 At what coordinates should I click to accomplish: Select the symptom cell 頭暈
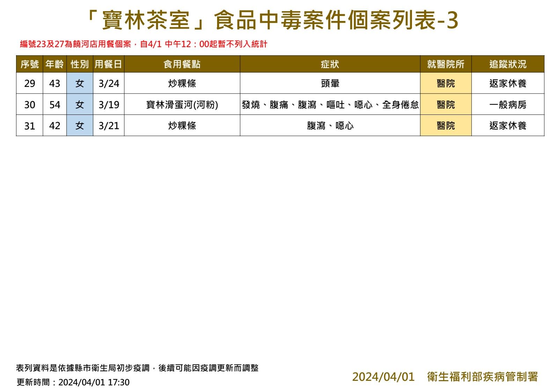(330, 83)
